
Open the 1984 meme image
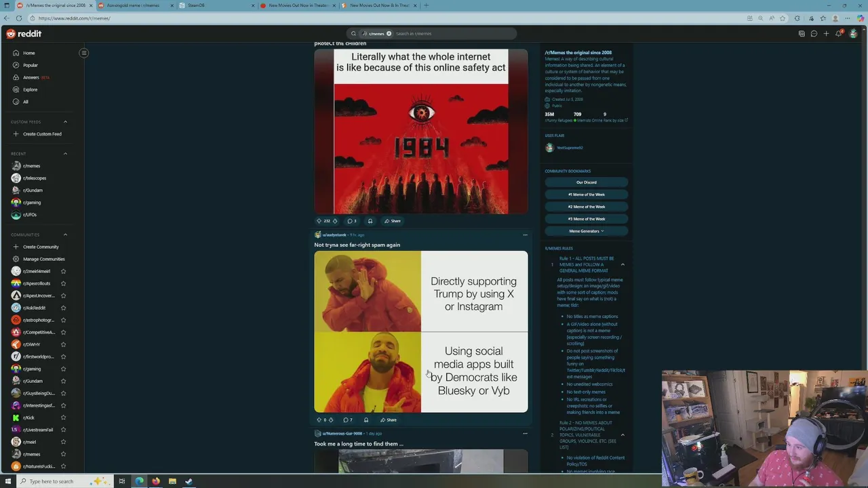pyautogui.click(x=421, y=131)
